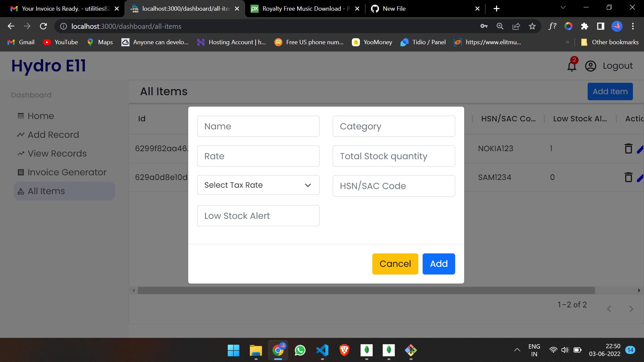Open the notification bell

pyautogui.click(x=571, y=66)
